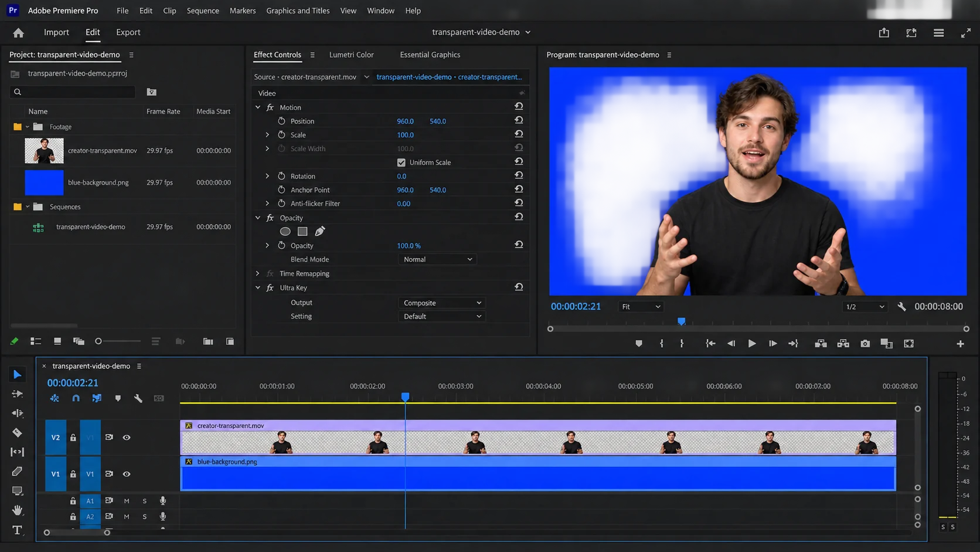980x552 pixels.
Task: Click the Lift button in Program monitor
Action: coord(821,343)
